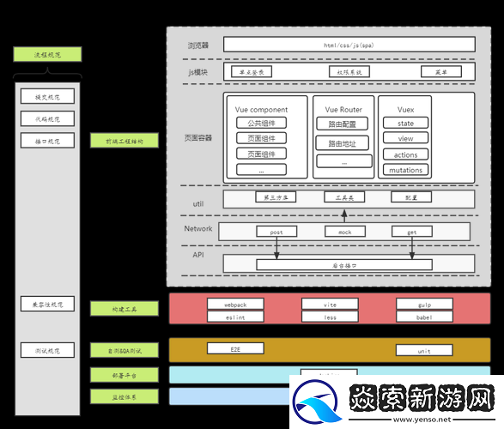The width and height of the screenshot is (504, 429).
Task: Click the eslint box
Action: [x=235, y=317]
